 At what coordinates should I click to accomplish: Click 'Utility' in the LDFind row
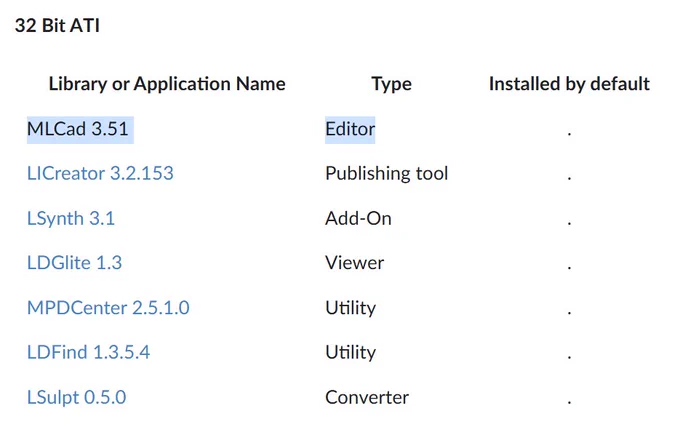[x=351, y=352]
